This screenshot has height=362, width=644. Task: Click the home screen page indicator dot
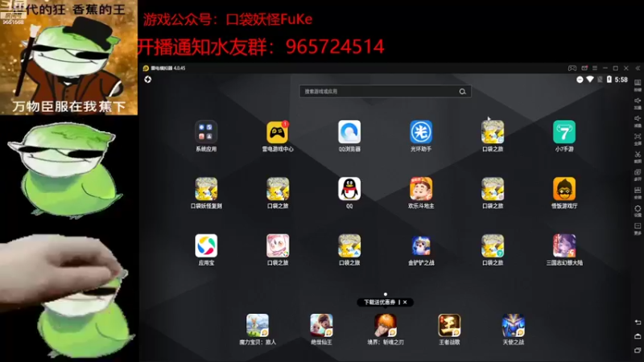tap(386, 294)
